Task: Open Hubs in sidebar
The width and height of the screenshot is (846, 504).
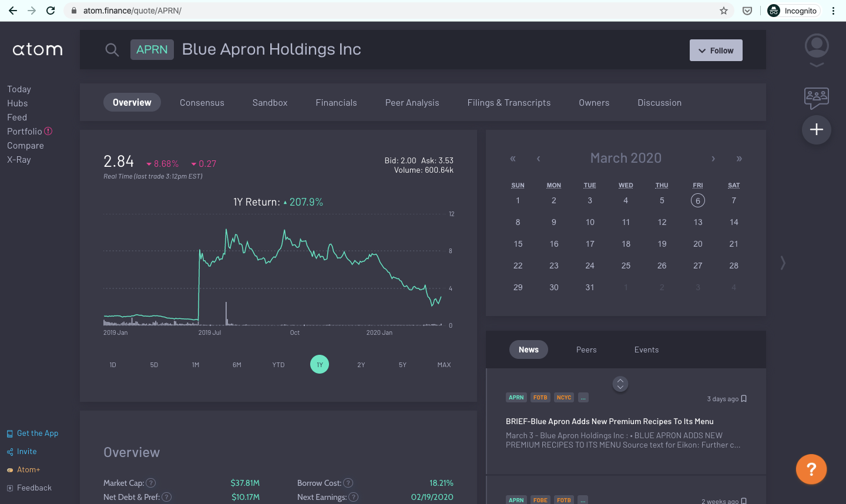Action: pos(18,103)
